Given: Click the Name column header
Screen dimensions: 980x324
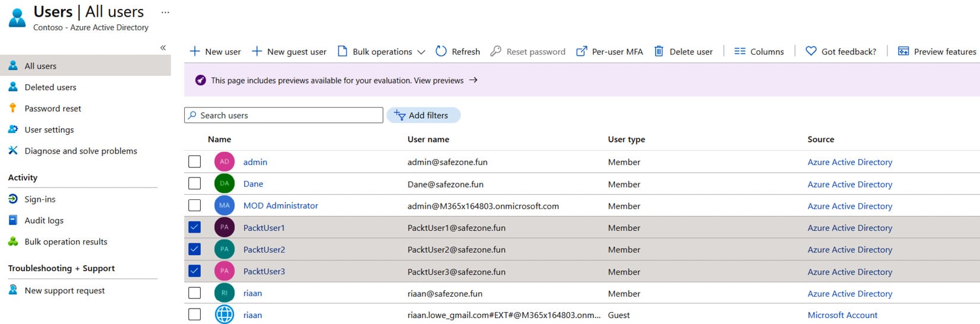Looking at the screenshot, I should [219, 139].
